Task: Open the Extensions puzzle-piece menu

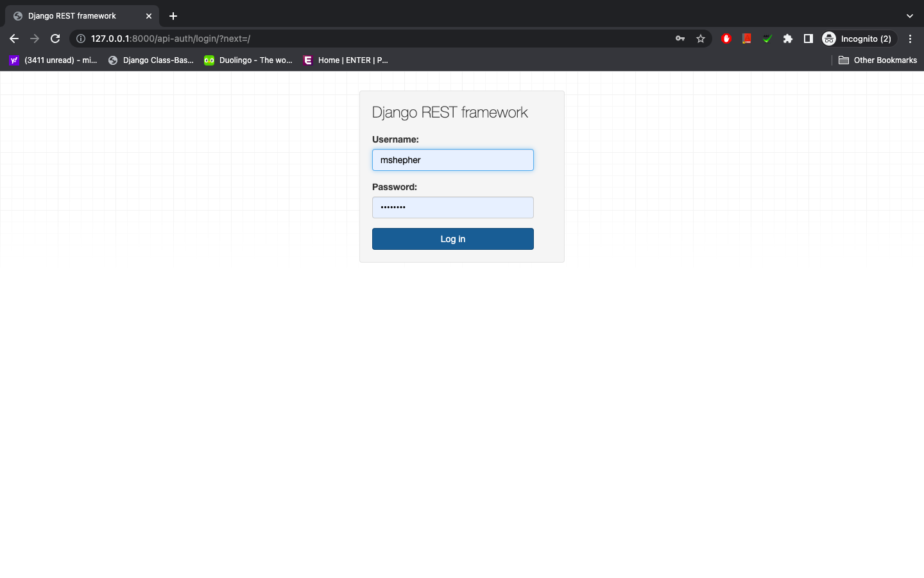Action: tap(788, 39)
